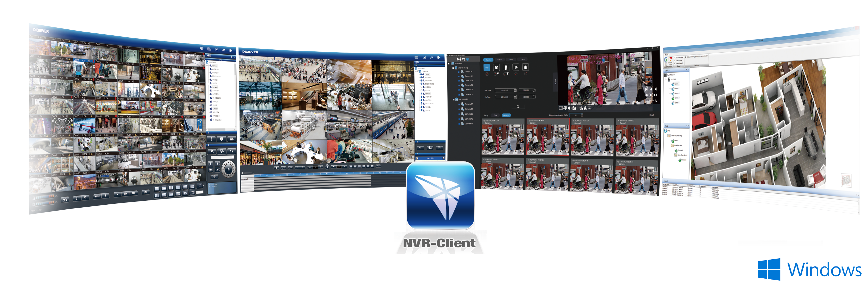
Task: Uncheck the Camera 01 checkbox in the server tree
Action: (459, 72)
